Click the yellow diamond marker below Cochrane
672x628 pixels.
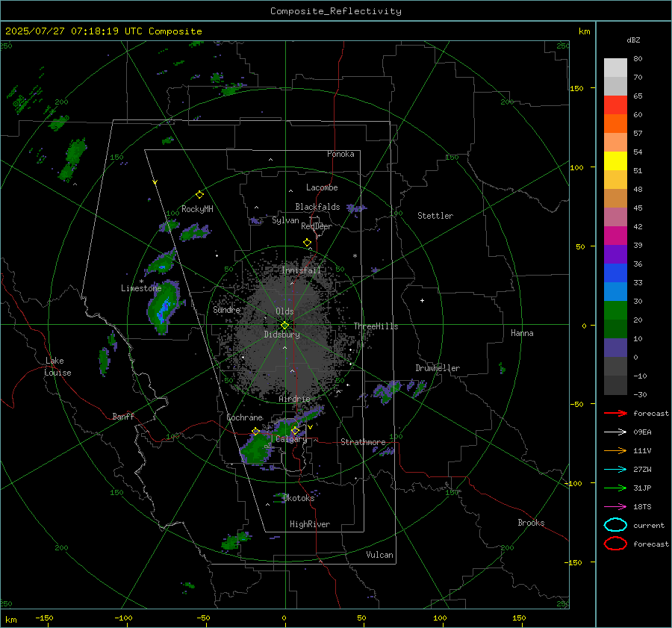pyautogui.click(x=255, y=432)
